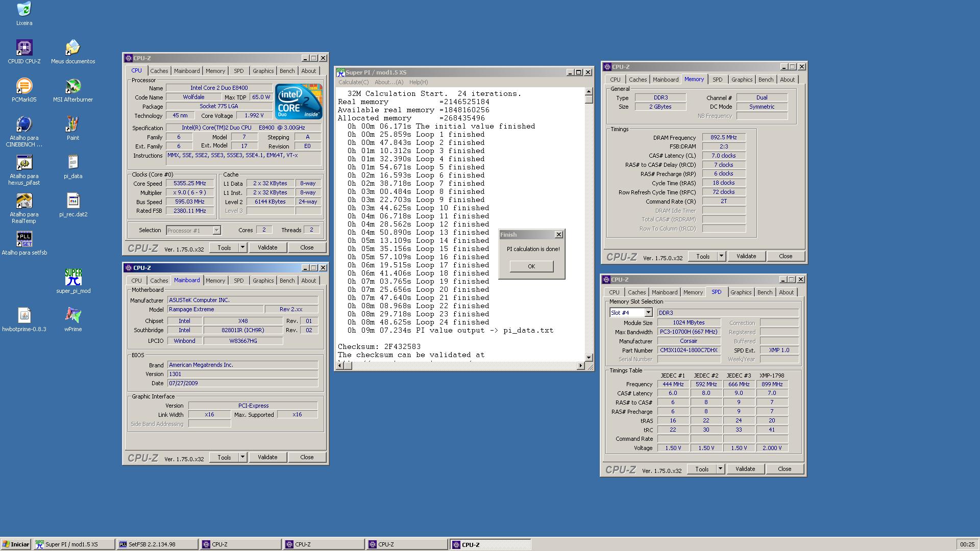Expand Tools arrow in CPU-Z Mainboard window

click(242, 457)
